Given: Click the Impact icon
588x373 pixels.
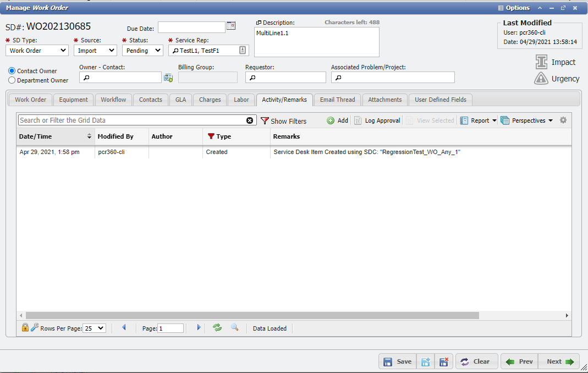Looking at the screenshot, I should point(541,62).
